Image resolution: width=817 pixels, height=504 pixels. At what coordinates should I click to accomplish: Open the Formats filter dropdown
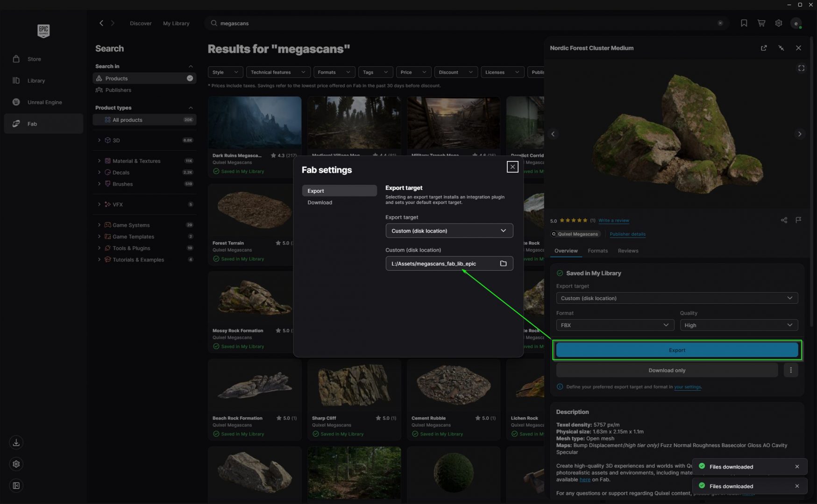(x=334, y=72)
